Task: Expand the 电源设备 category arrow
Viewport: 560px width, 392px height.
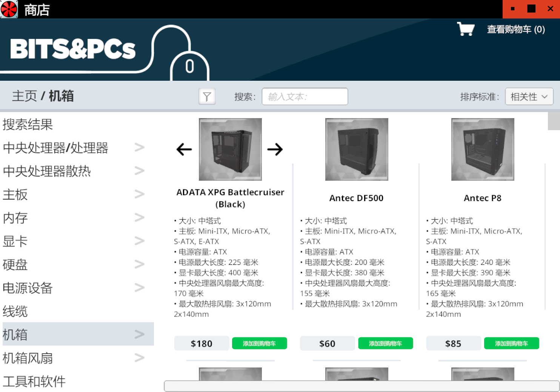Action: pyautogui.click(x=140, y=288)
